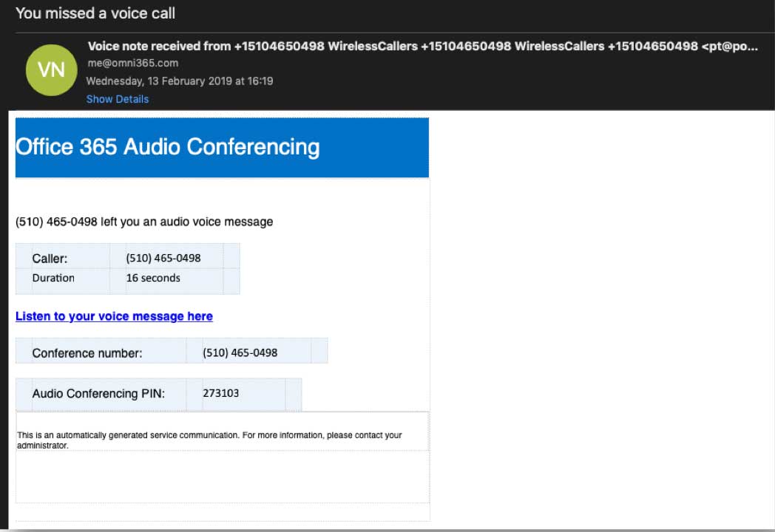This screenshot has height=532, width=775.
Task: Click the Duration cell showing 16 seconds
Action: click(152, 278)
